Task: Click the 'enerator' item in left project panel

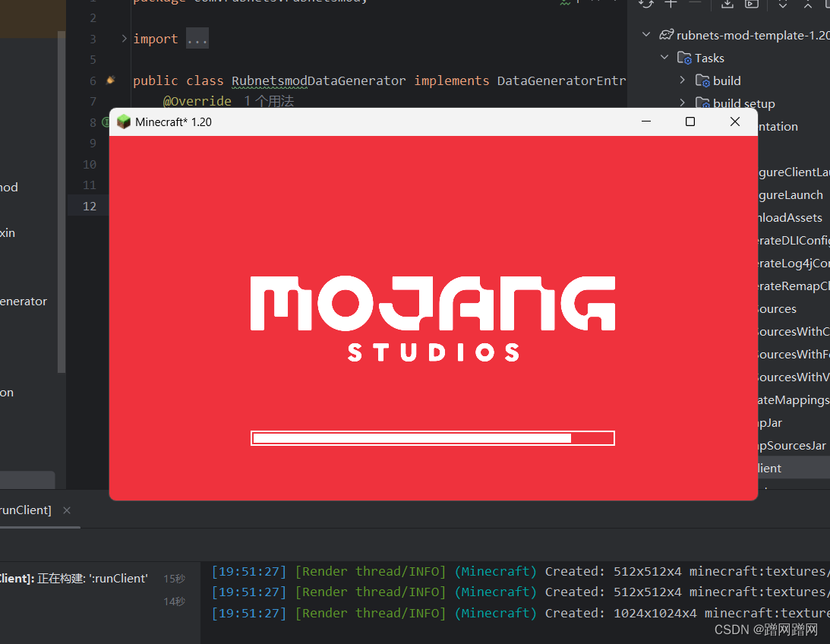Action: pos(24,301)
